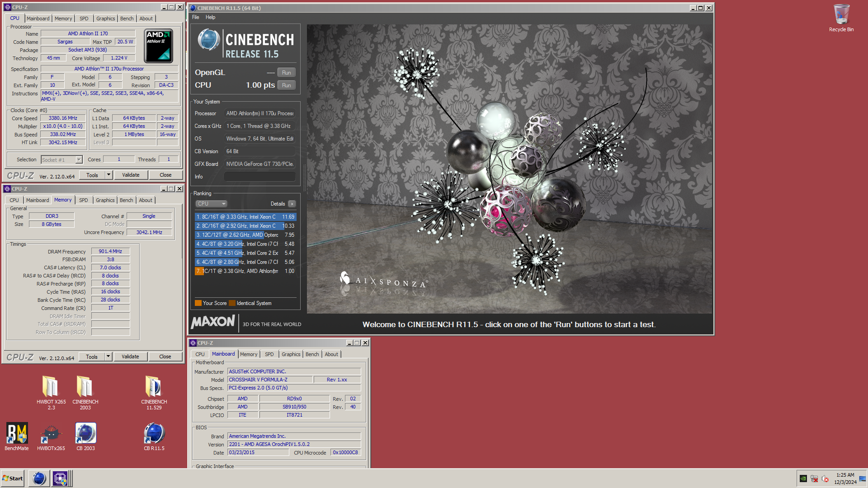Click the NVIDIA tray icon

803,479
